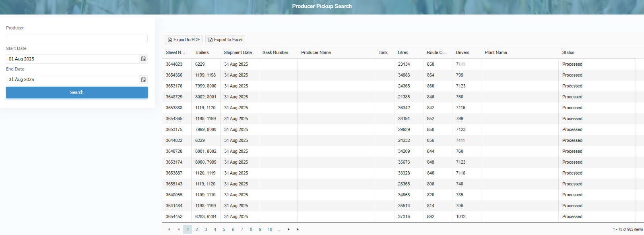644x235 pixels.
Task: Export results to PDF
Action: pos(184,40)
